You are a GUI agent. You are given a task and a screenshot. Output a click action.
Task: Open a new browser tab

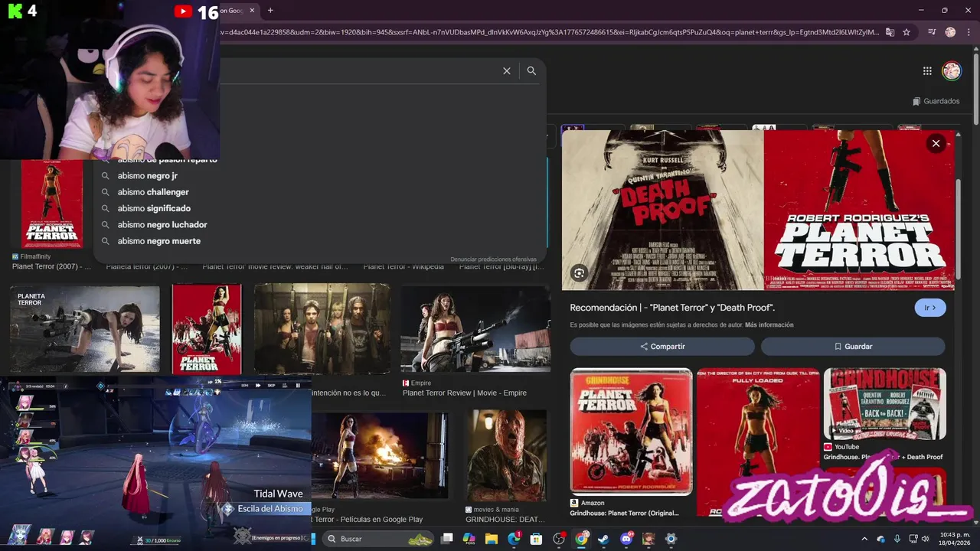click(x=270, y=10)
